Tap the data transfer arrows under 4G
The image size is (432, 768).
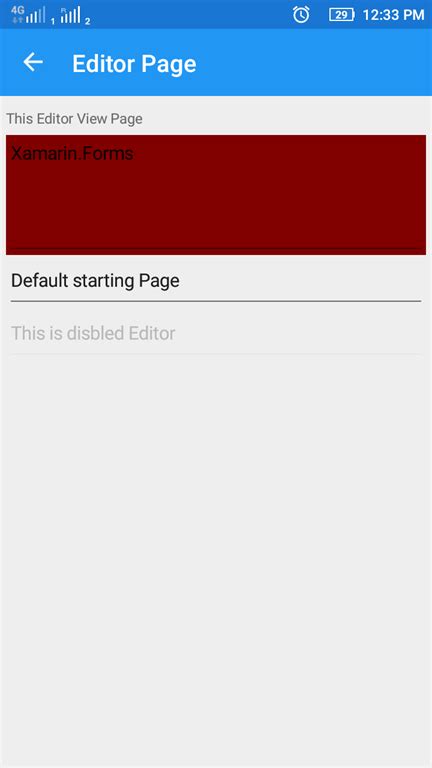18,20
